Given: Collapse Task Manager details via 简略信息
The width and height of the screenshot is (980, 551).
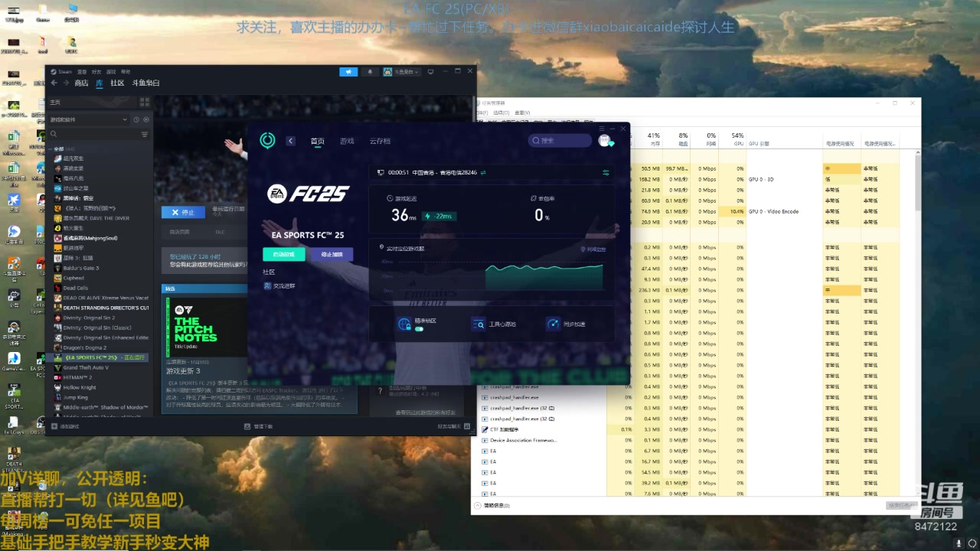Looking at the screenshot, I should (492, 506).
